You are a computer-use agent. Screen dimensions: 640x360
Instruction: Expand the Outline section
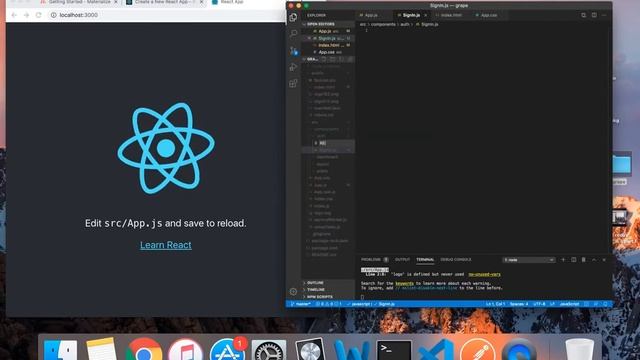coord(328,282)
